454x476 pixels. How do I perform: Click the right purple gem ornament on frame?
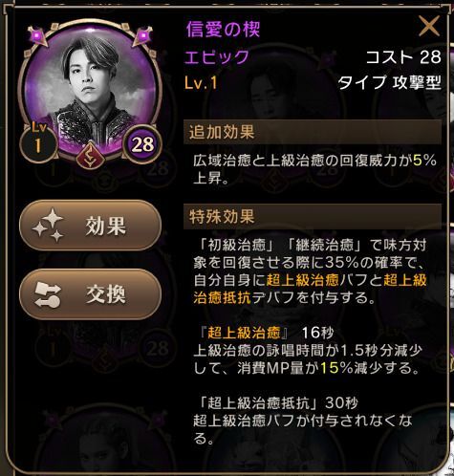[143, 35]
